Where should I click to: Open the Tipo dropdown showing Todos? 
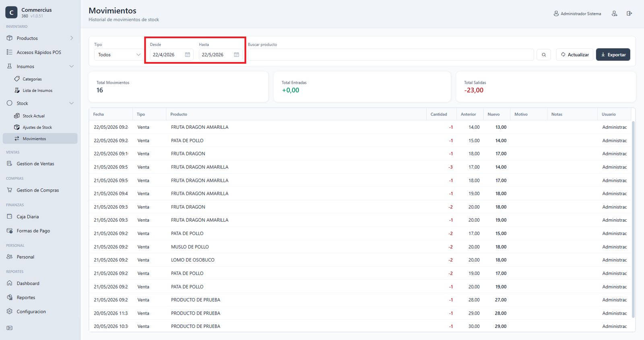tap(119, 55)
